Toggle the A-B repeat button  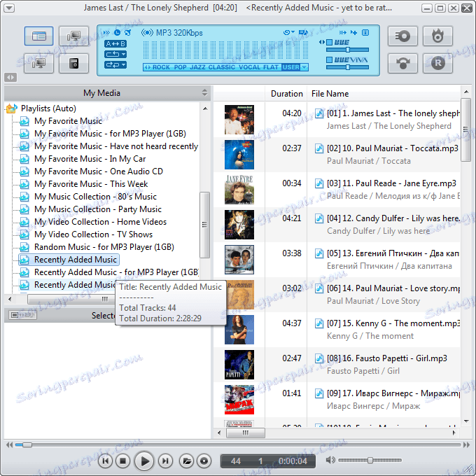(115, 43)
